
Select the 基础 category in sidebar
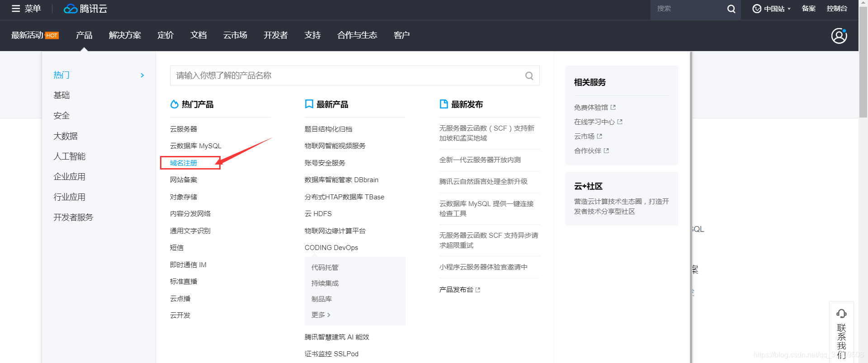pyautogui.click(x=61, y=95)
